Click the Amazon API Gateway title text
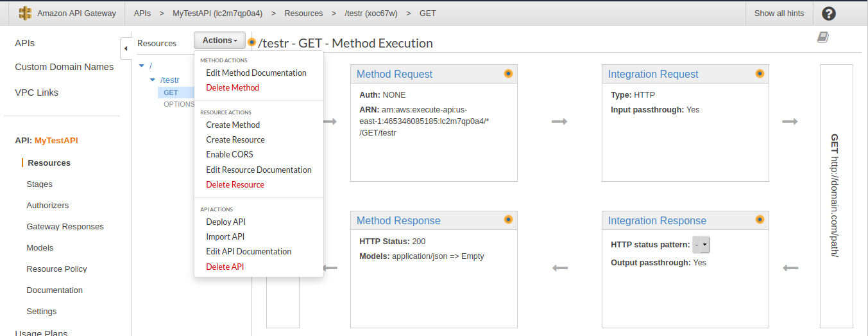This screenshot has width=868, height=336. pyautogui.click(x=77, y=13)
